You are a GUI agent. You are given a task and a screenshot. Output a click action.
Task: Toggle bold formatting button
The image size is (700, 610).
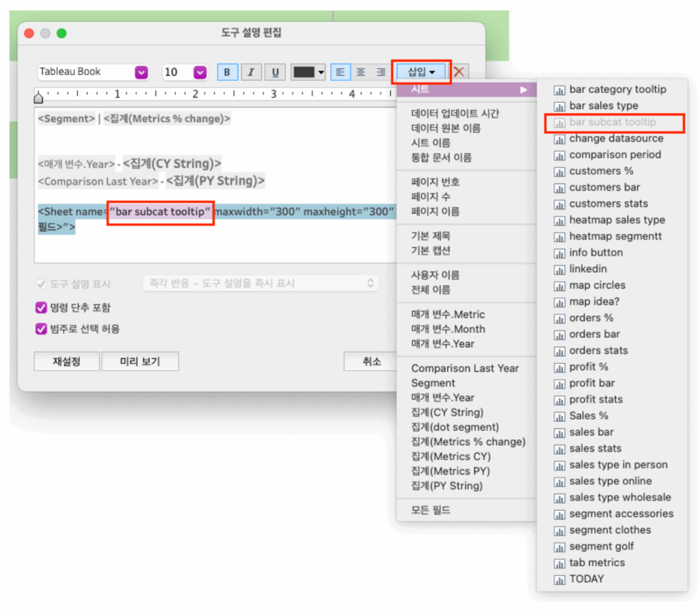click(227, 72)
